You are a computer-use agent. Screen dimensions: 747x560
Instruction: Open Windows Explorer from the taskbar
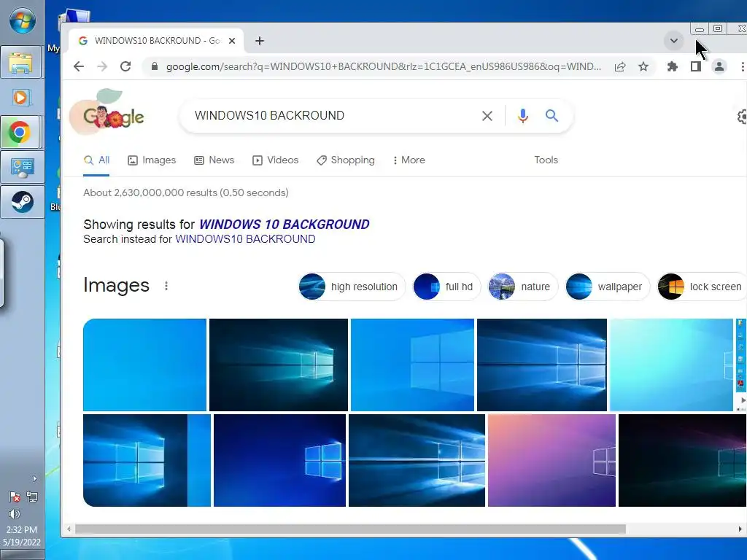click(21, 63)
